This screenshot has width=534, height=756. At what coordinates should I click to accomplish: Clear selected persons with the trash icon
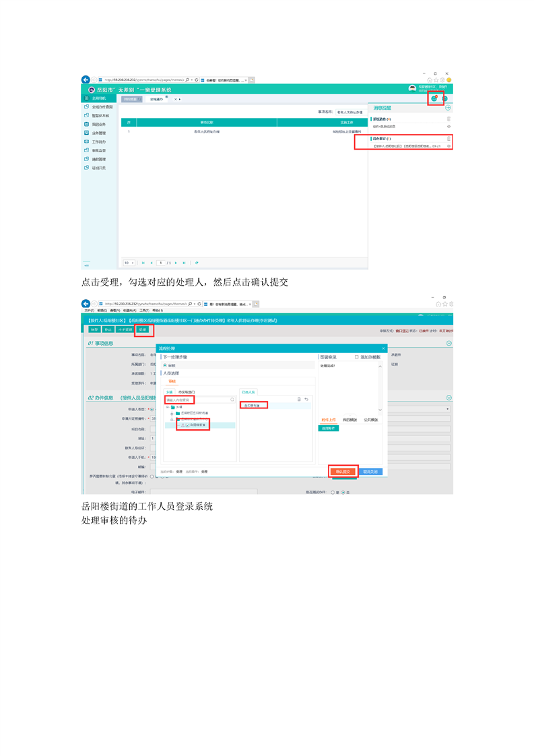pyautogui.click(x=299, y=400)
